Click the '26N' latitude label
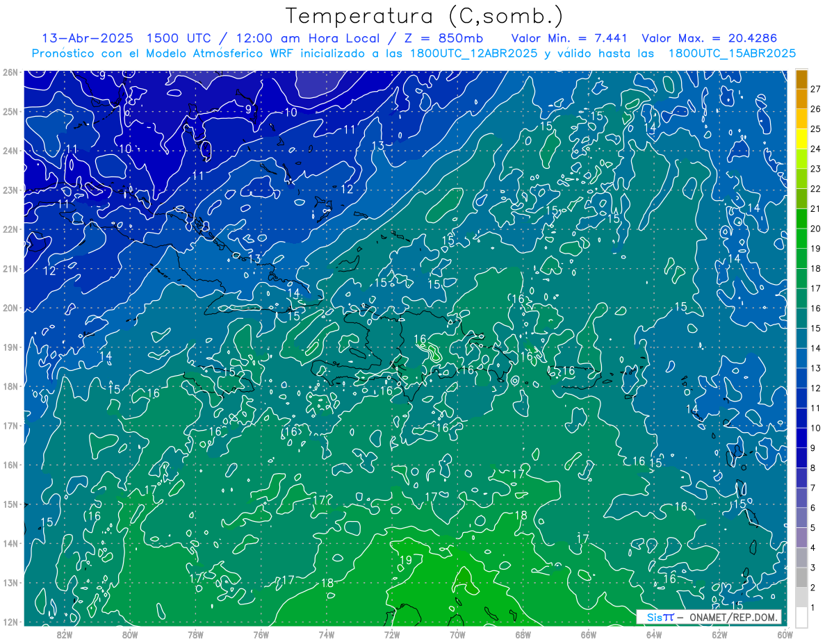Screen dimensions: 834x644 click(10, 72)
